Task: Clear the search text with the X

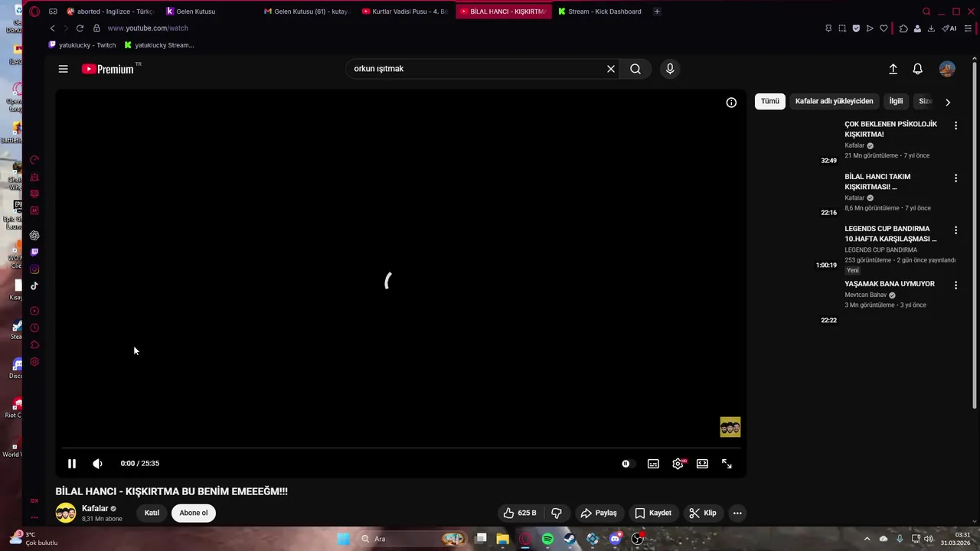Action: pos(611,69)
